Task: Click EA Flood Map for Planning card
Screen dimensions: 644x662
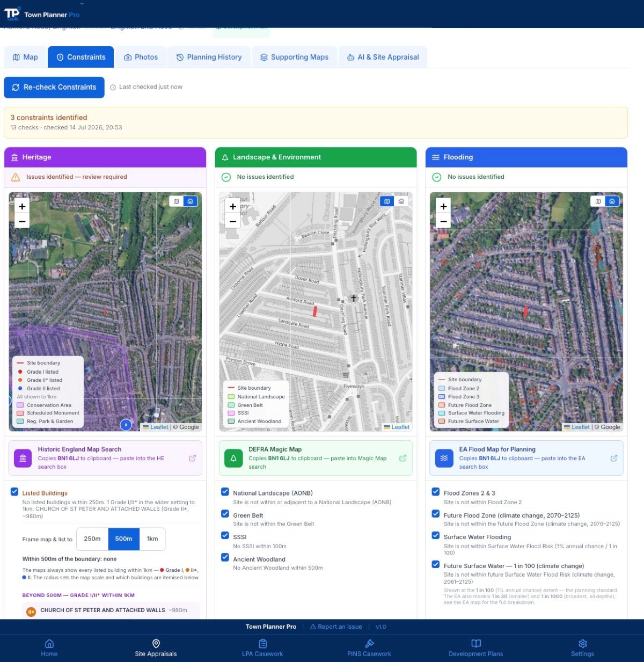Action: click(526, 458)
